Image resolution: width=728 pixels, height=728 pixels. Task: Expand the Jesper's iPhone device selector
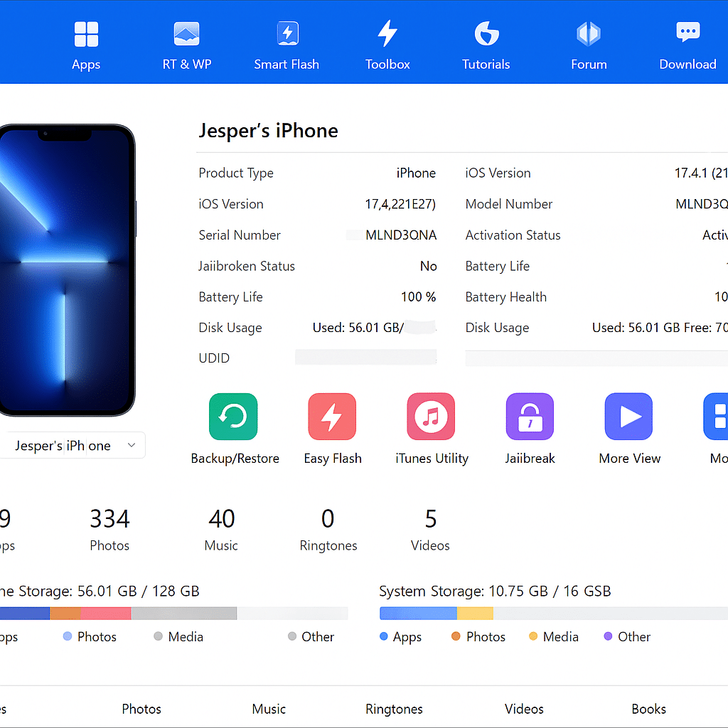coord(73,445)
